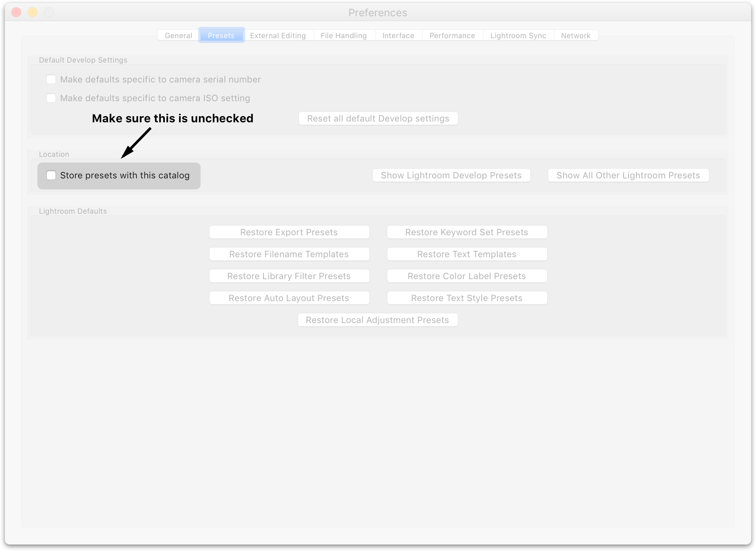
Task: Select the Presets tab
Action: point(221,36)
